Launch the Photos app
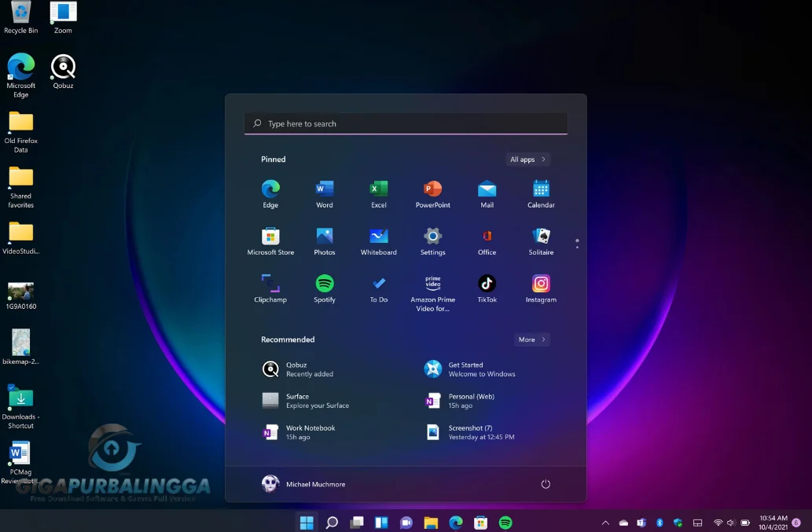 pos(325,242)
